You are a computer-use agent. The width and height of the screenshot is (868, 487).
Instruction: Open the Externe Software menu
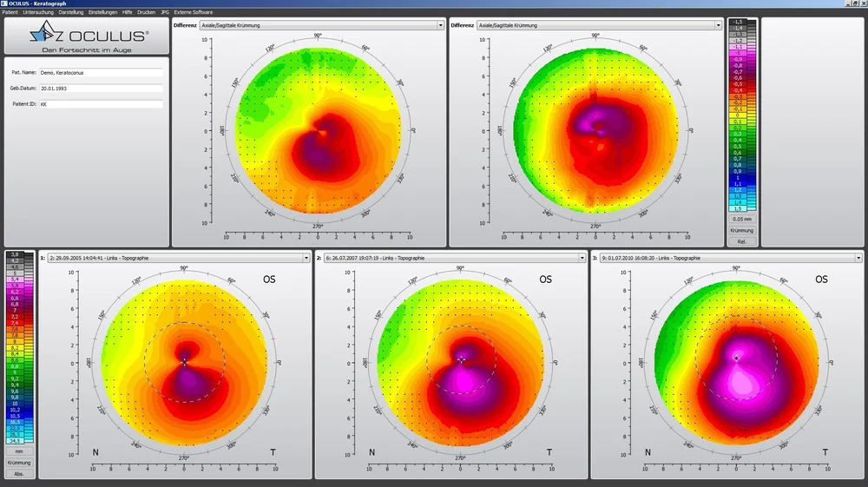coord(192,12)
